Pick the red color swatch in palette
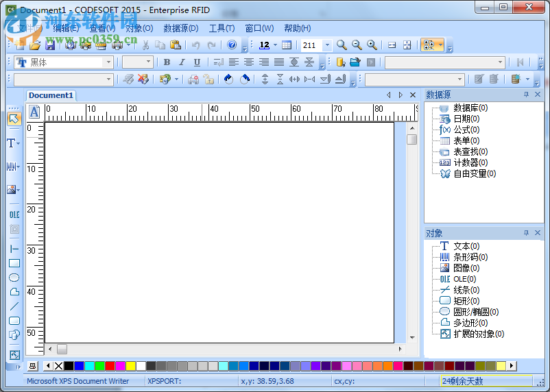 tap(110, 366)
